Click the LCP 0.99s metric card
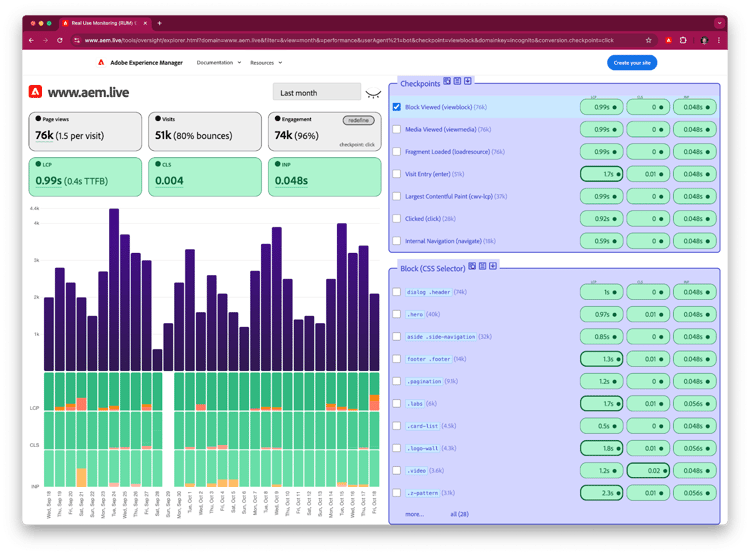Screen dimensions: 750x554 [85, 177]
